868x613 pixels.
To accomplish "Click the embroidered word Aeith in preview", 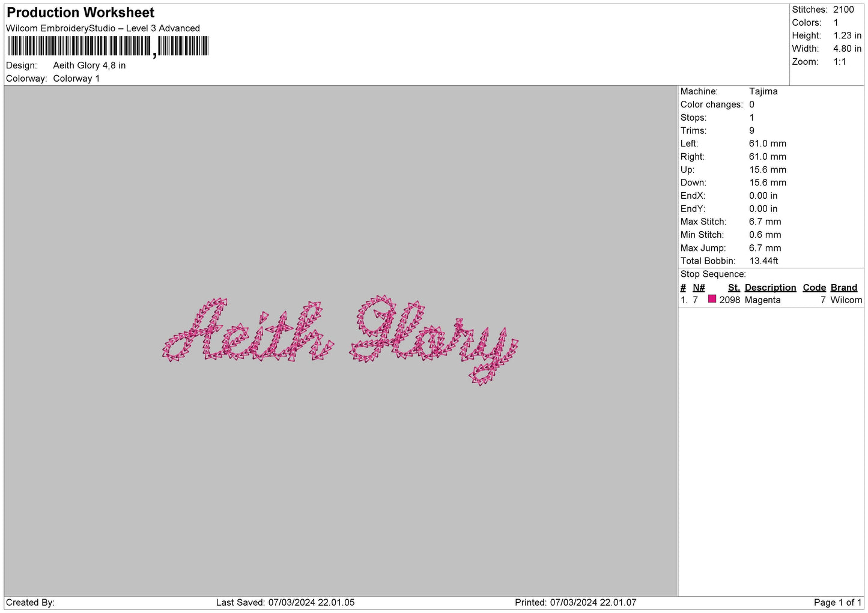I will pos(248,330).
